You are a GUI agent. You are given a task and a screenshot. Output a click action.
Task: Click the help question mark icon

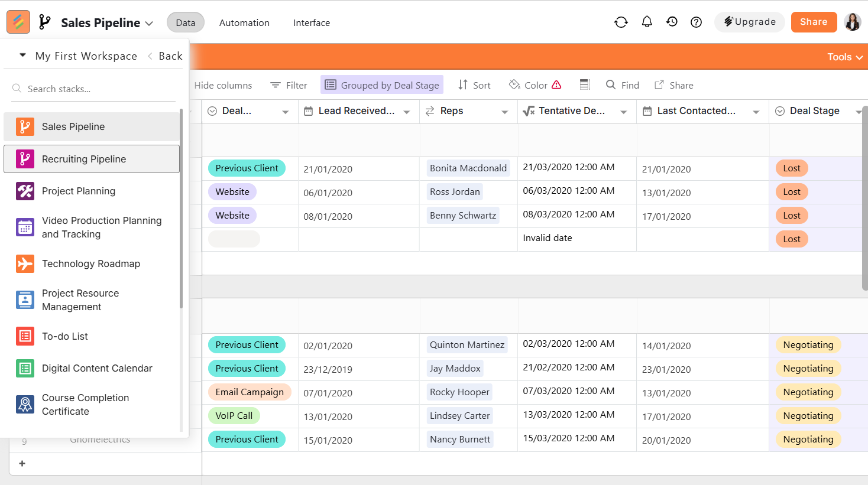(697, 22)
